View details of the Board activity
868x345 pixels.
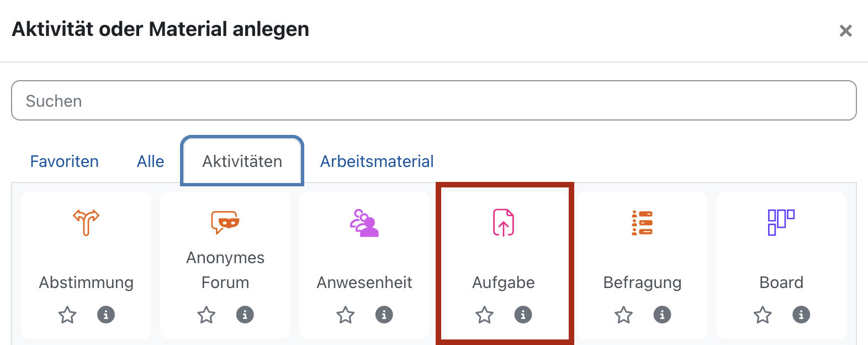tap(801, 315)
